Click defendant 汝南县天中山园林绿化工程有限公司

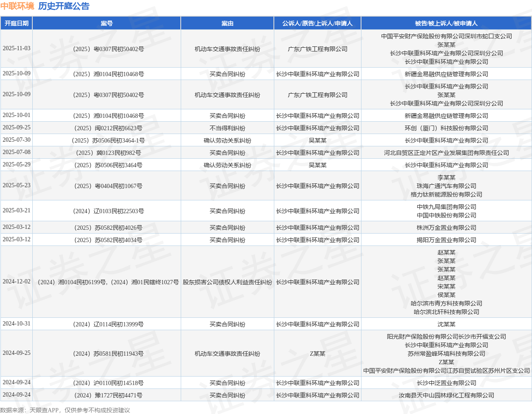pyautogui.click(x=447, y=395)
